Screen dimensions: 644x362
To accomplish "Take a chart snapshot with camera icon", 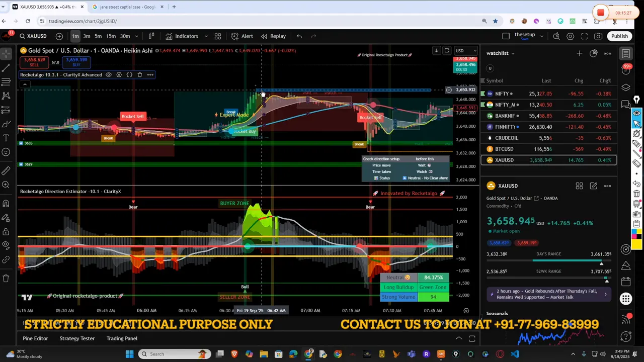I will click(x=598, y=36).
